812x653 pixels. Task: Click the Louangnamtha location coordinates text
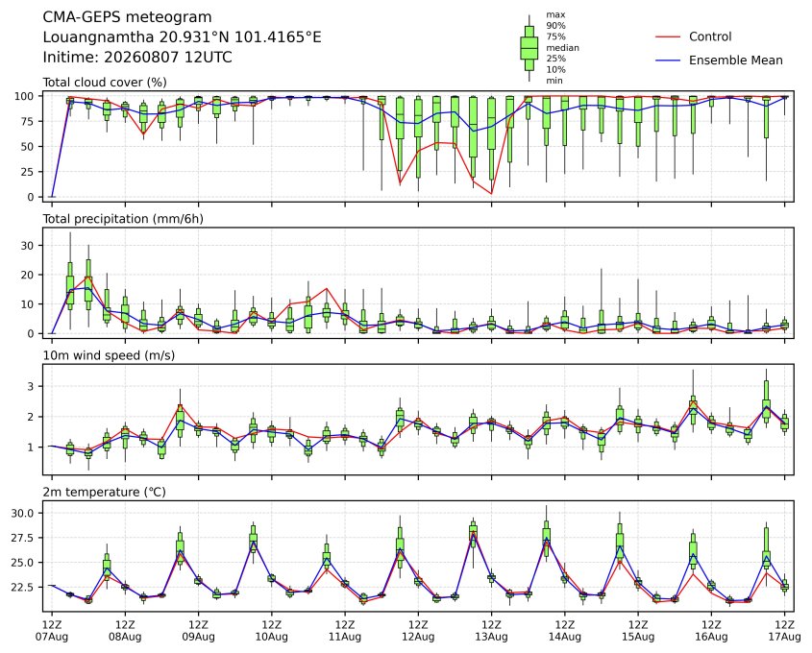click(x=182, y=37)
